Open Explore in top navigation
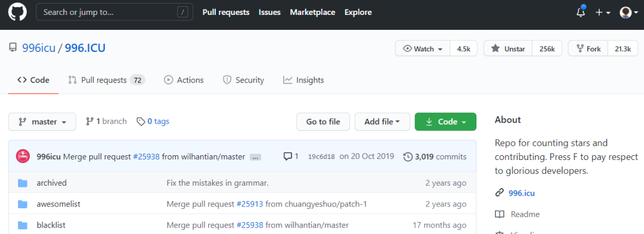Screen dimensions: 644x234 (358, 13)
